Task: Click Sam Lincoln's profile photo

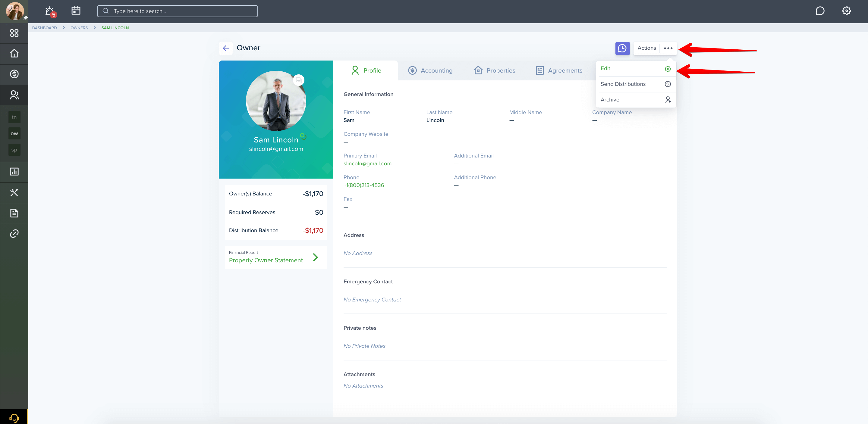Action: point(276,101)
